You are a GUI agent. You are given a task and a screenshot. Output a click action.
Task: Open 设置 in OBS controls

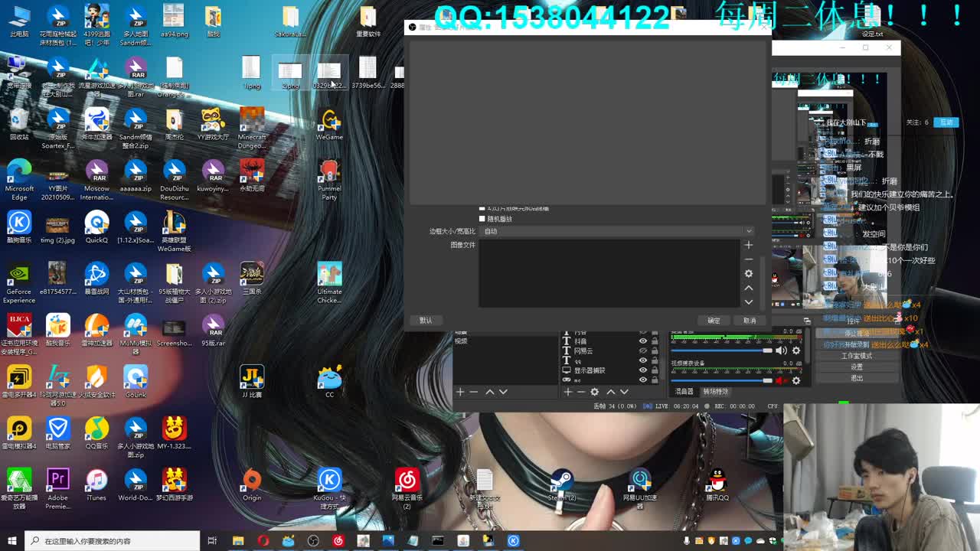(x=857, y=367)
